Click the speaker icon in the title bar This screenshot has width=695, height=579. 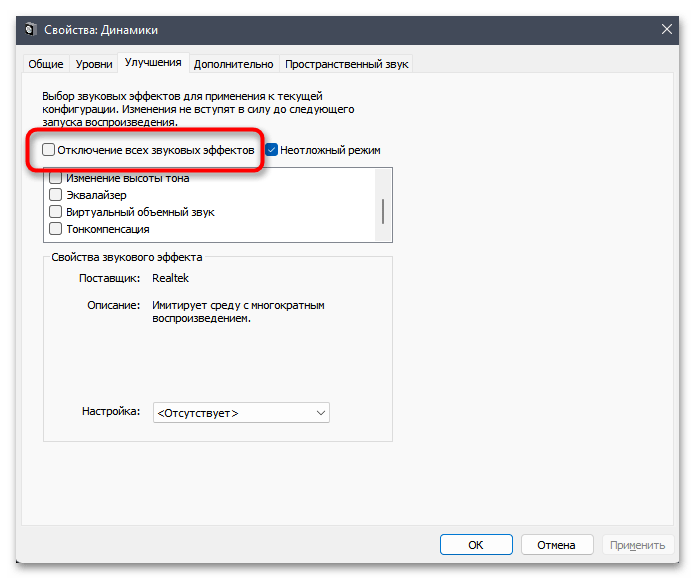(x=31, y=30)
